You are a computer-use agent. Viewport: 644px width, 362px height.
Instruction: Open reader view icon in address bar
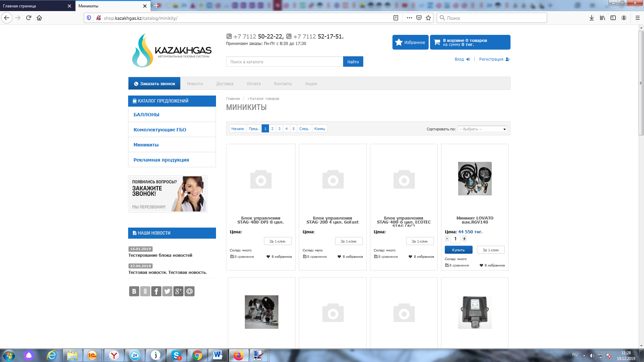tap(396, 18)
